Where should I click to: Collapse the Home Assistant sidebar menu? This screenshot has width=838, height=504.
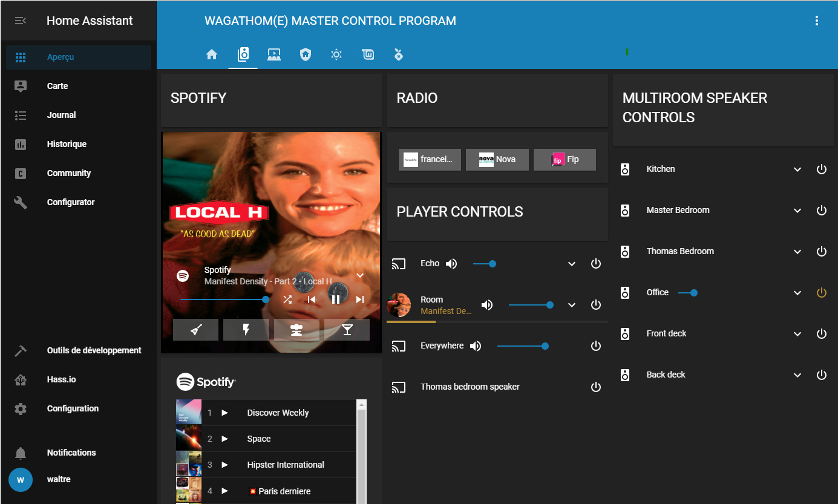pos(21,21)
